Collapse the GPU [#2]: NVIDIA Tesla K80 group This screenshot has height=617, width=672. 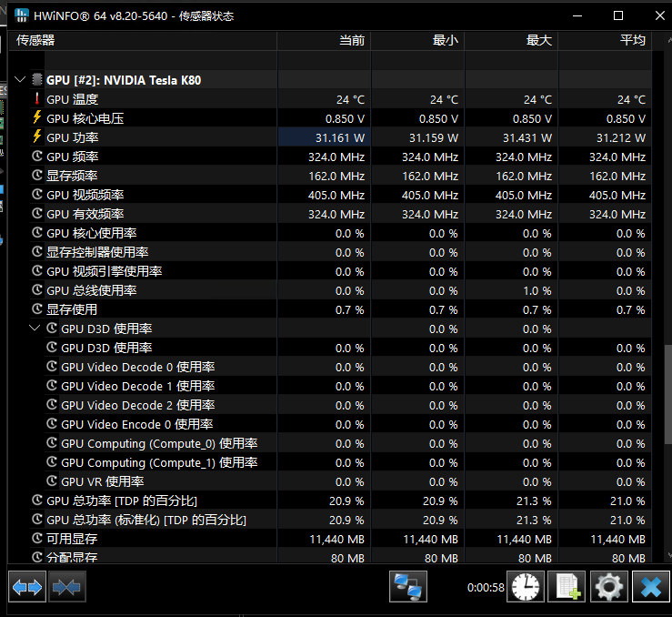point(21,80)
